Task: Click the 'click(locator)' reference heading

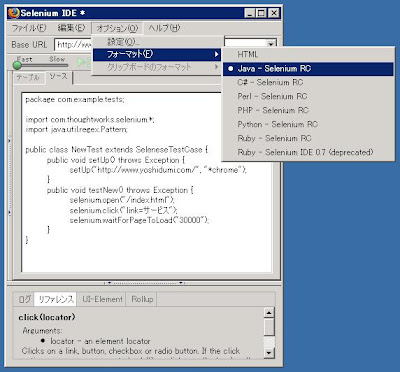Action: [47, 317]
